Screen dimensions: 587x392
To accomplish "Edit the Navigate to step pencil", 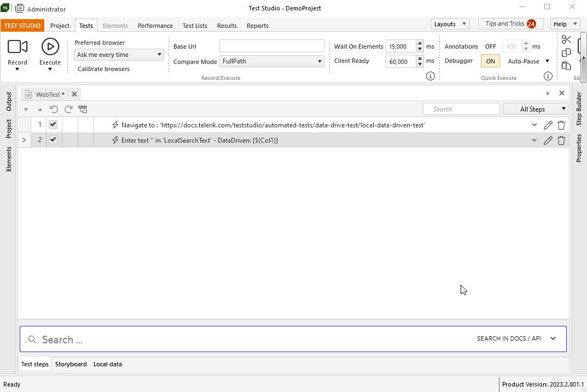I will pos(548,125).
